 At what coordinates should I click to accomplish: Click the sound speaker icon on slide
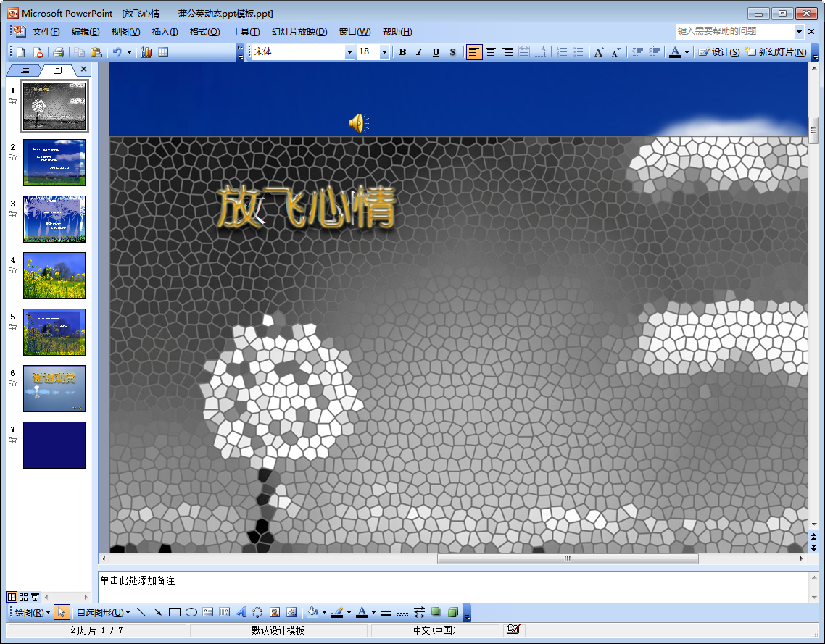358,124
